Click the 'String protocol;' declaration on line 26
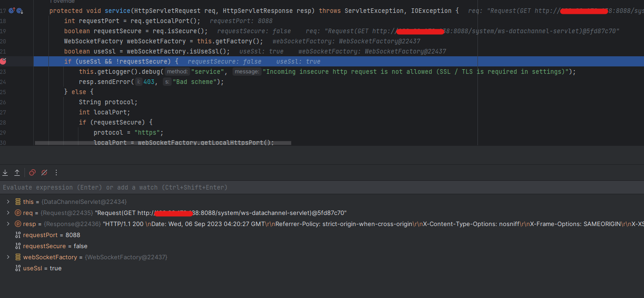Image resolution: width=644 pixels, height=298 pixels. (x=108, y=102)
